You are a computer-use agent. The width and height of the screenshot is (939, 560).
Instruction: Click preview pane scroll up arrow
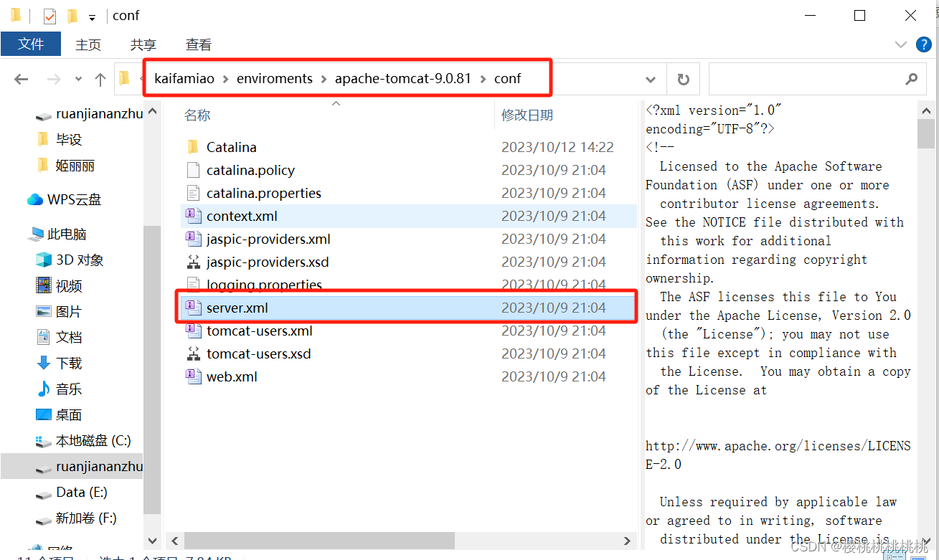click(926, 110)
